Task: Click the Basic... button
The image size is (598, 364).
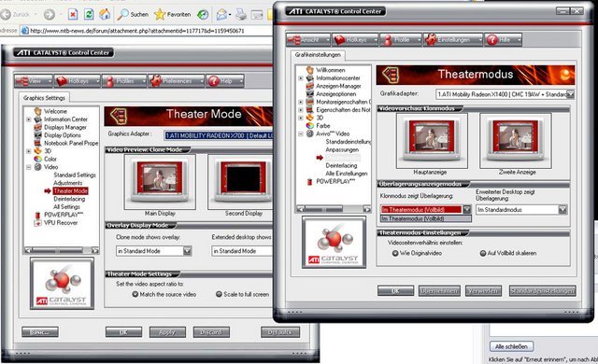Action: (40, 332)
